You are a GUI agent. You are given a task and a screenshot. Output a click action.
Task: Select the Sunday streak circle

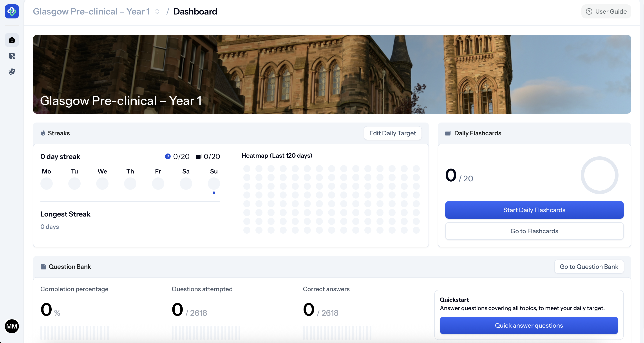213,184
